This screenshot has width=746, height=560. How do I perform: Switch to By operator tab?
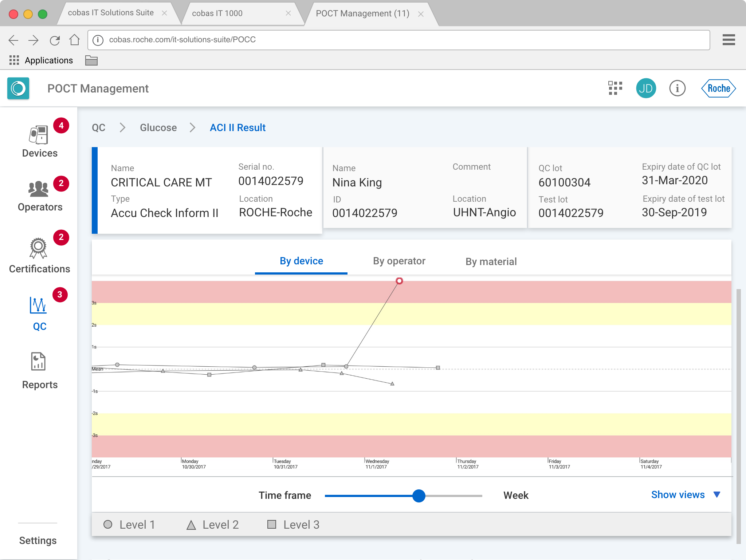pos(399,261)
